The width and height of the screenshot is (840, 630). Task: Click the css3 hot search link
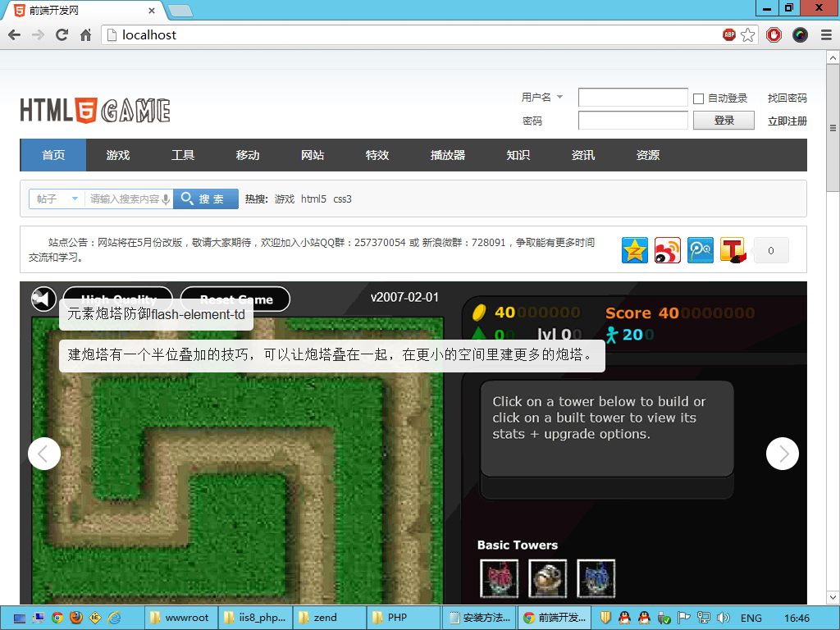pos(342,199)
